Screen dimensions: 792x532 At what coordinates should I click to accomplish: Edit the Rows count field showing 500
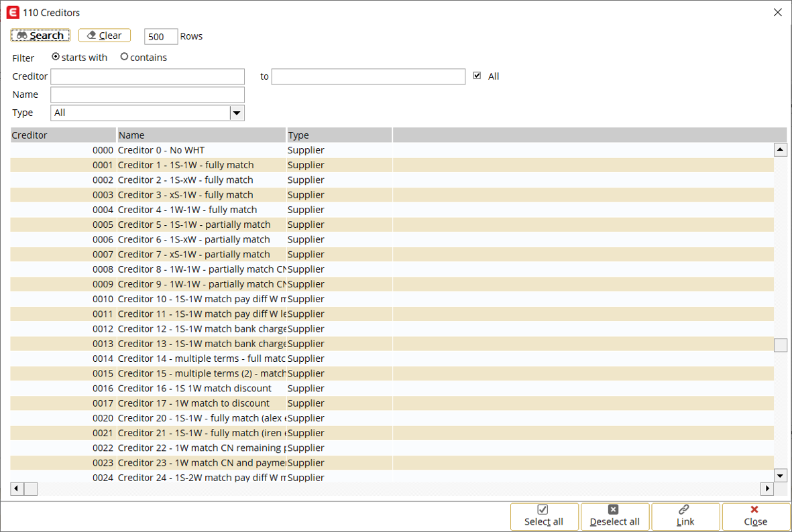click(x=161, y=36)
